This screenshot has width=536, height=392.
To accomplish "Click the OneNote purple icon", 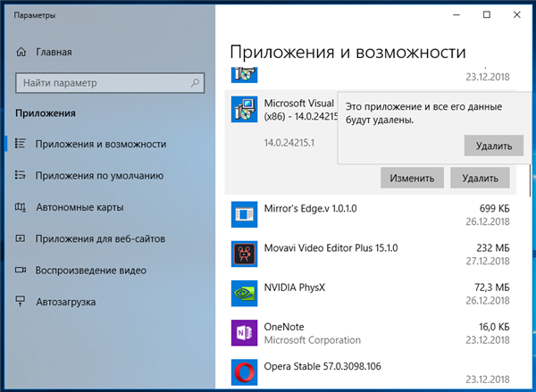I will click(x=244, y=333).
